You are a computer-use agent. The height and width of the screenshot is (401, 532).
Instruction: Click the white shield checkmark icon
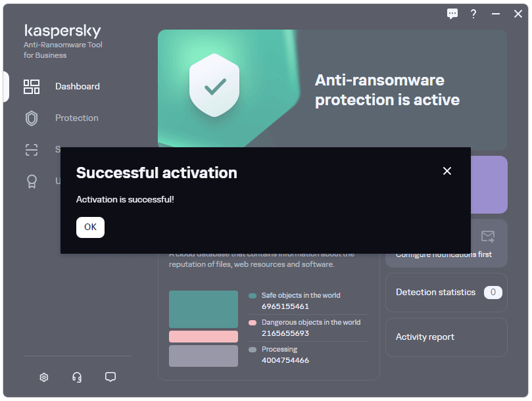[214, 85]
